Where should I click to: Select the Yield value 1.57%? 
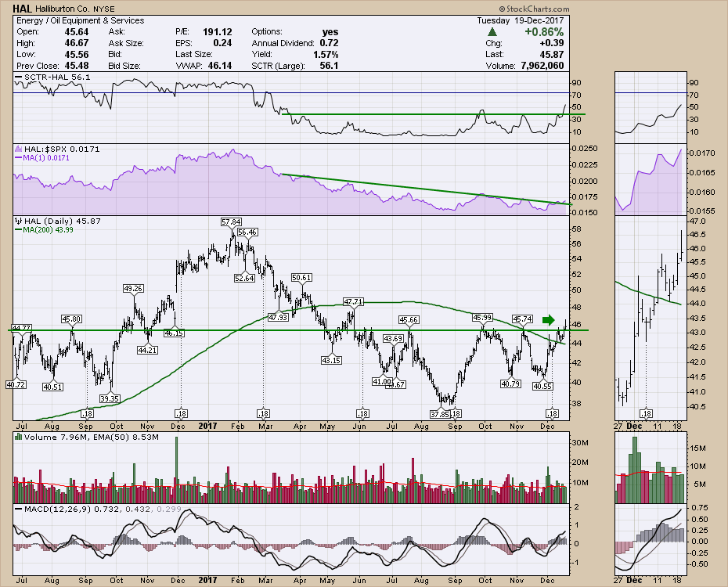[326, 54]
